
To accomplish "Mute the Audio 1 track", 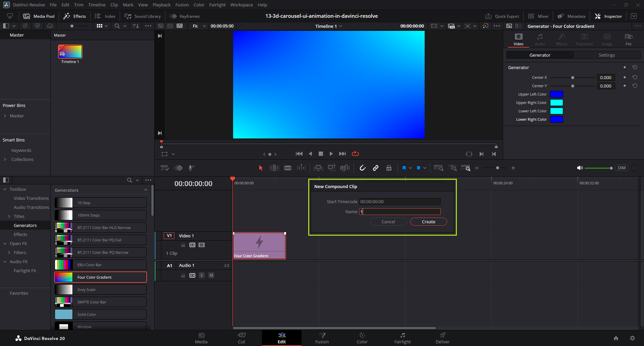I will pos(211,275).
